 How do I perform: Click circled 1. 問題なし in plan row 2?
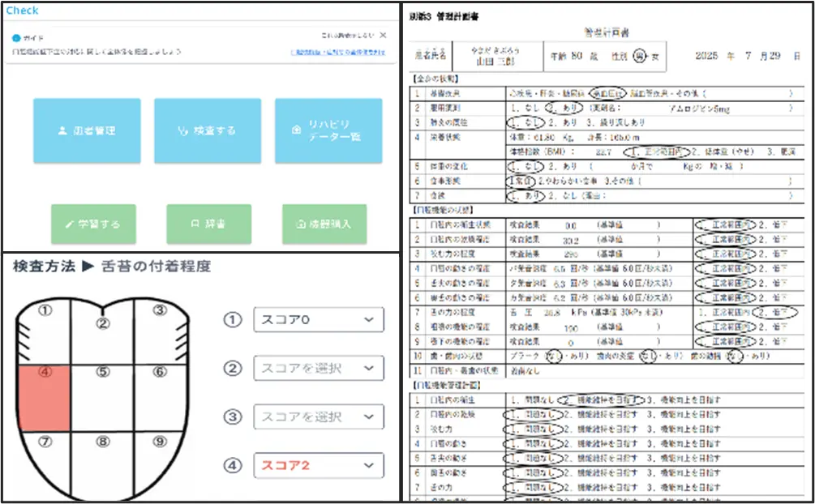pyautogui.click(x=534, y=415)
